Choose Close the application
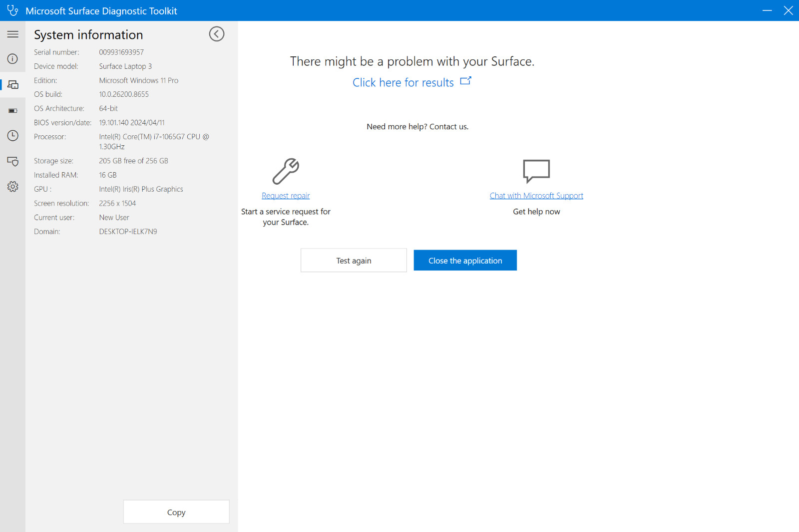 465,261
